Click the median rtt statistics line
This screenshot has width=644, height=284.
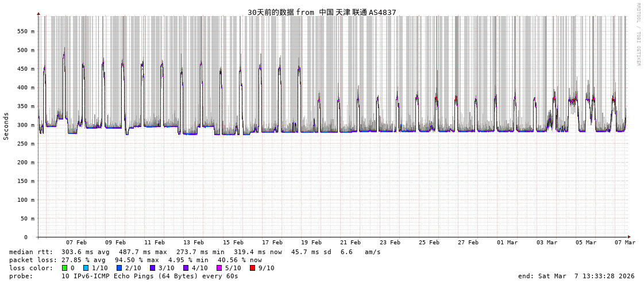pos(195,252)
